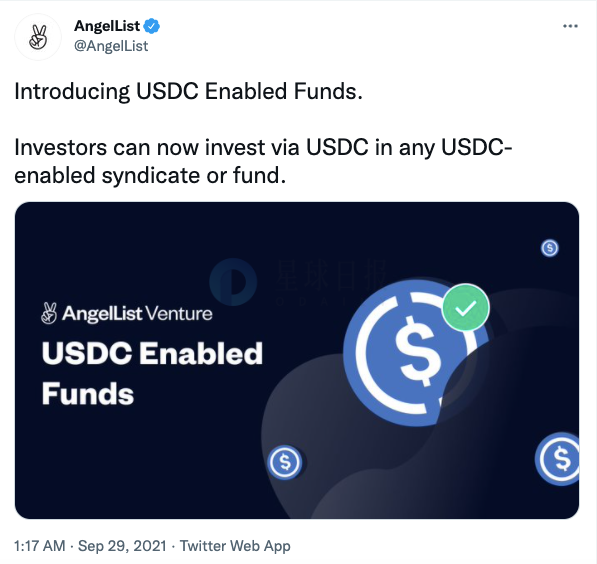Click the 'Investors can now invest via USDC' sentence
Viewport: 597px width, 564px height.
191,147
